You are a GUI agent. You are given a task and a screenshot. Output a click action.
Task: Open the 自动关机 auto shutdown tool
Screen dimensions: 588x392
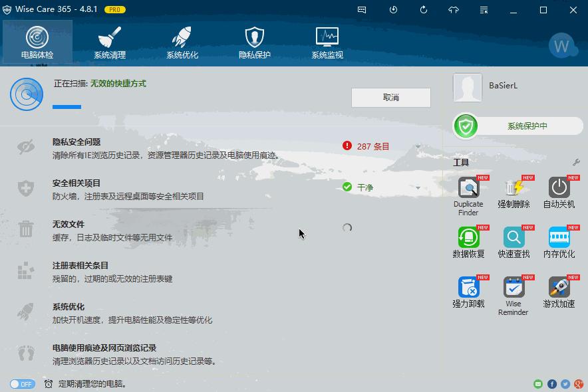pos(559,192)
